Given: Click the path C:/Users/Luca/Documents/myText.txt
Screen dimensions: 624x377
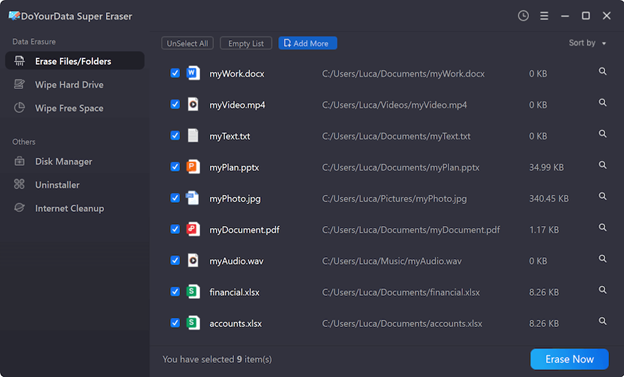Looking at the screenshot, I should tap(396, 136).
